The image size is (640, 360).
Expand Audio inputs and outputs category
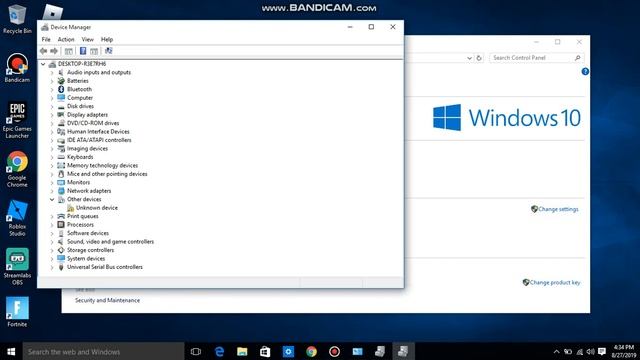click(x=52, y=73)
